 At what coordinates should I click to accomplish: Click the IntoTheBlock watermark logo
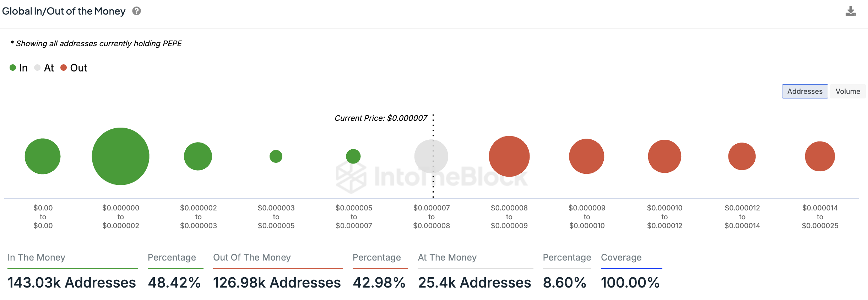(x=432, y=177)
